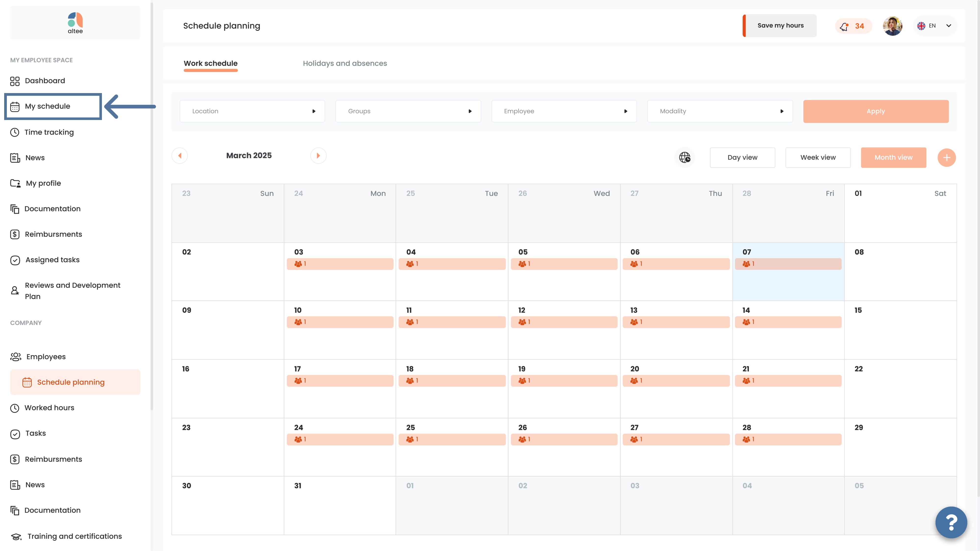Switch to Week view
Screen dimensions: 980x551
tap(818, 157)
